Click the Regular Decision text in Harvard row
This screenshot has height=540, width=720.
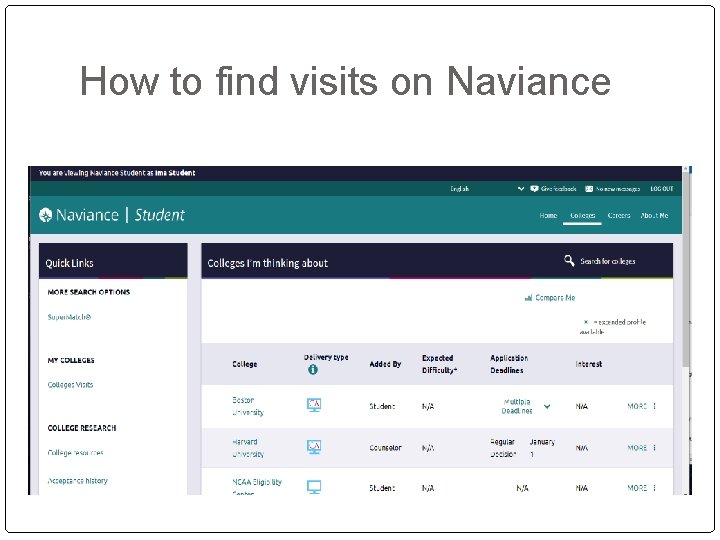click(x=503, y=448)
